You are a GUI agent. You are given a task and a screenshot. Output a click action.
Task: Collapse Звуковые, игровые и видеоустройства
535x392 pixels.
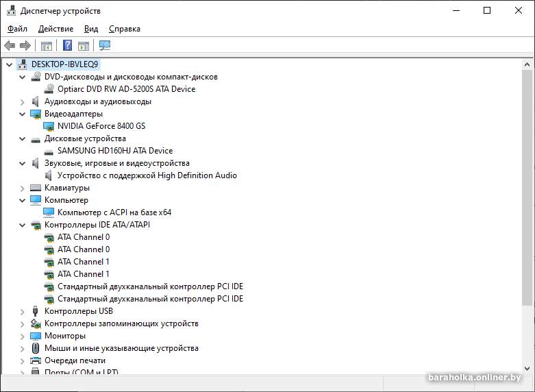(22, 163)
